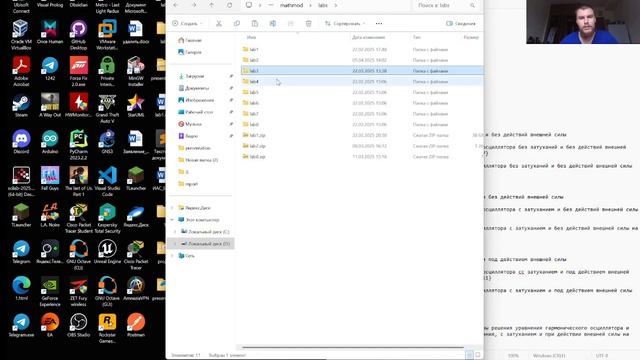Expand the chevron after mathmod breadcrumb
This screenshot has height=360, width=640.
pyautogui.click(x=310, y=5)
